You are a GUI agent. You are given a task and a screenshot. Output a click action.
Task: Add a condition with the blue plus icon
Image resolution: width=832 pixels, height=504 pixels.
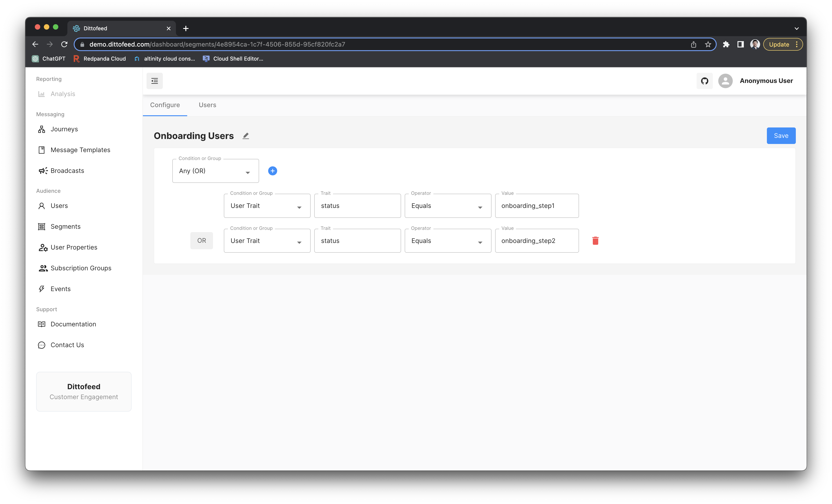pos(272,171)
